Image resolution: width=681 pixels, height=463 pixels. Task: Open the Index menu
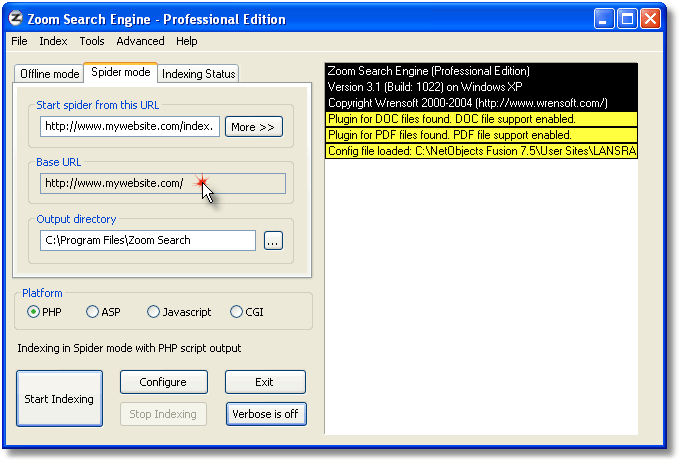pos(53,41)
